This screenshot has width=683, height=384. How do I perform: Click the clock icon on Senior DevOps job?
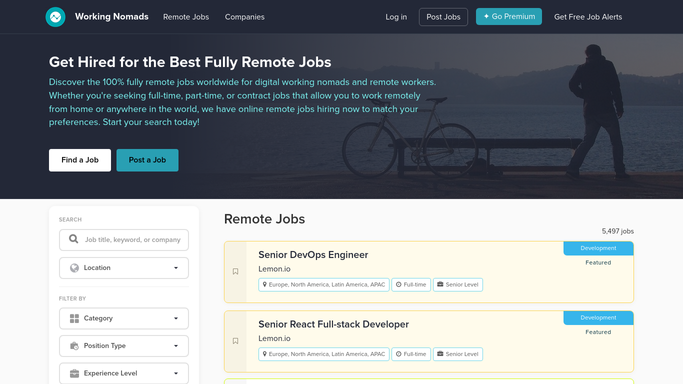click(399, 284)
